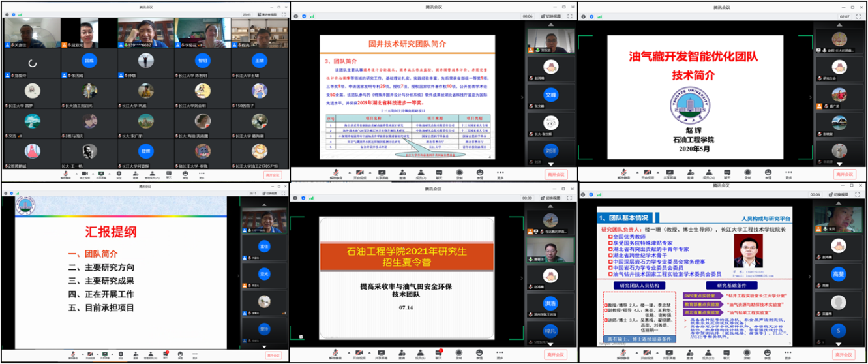Select the 文峰 participant tile, top-middle meeting
The width and height of the screenshot is (868, 364).
click(x=550, y=95)
